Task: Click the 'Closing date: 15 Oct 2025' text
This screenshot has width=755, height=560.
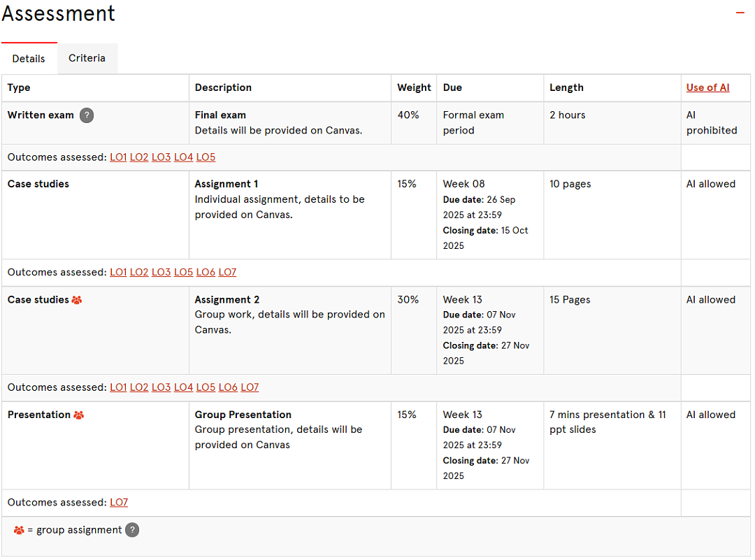Action: (485, 238)
